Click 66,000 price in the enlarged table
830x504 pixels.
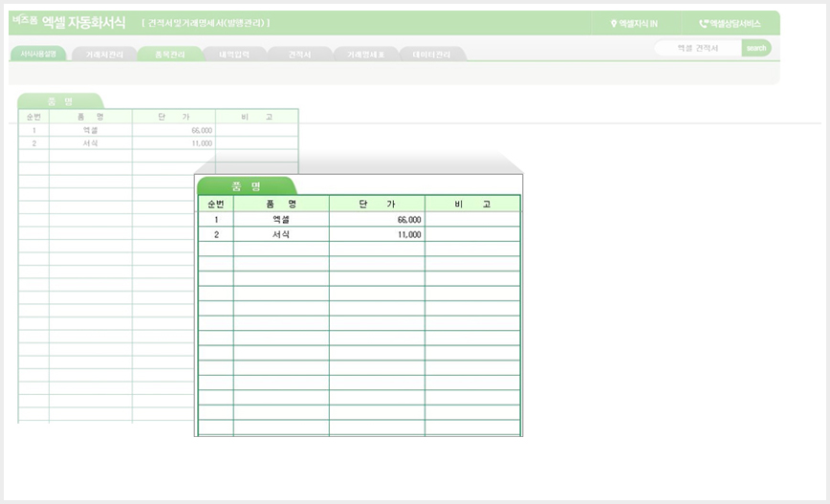tap(377, 219)
